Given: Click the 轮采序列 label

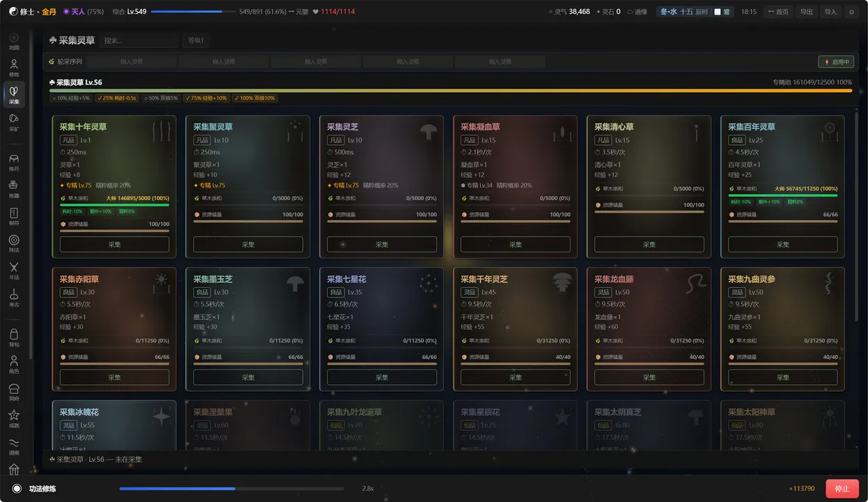Looking at the screenshot, I should [x=65, y=61].
